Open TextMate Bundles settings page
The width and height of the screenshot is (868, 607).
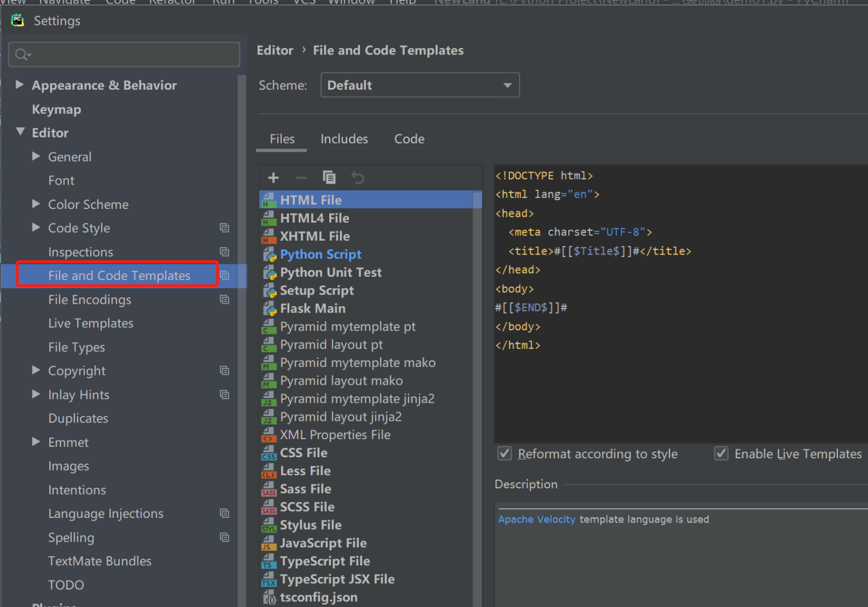click(100, 561)
